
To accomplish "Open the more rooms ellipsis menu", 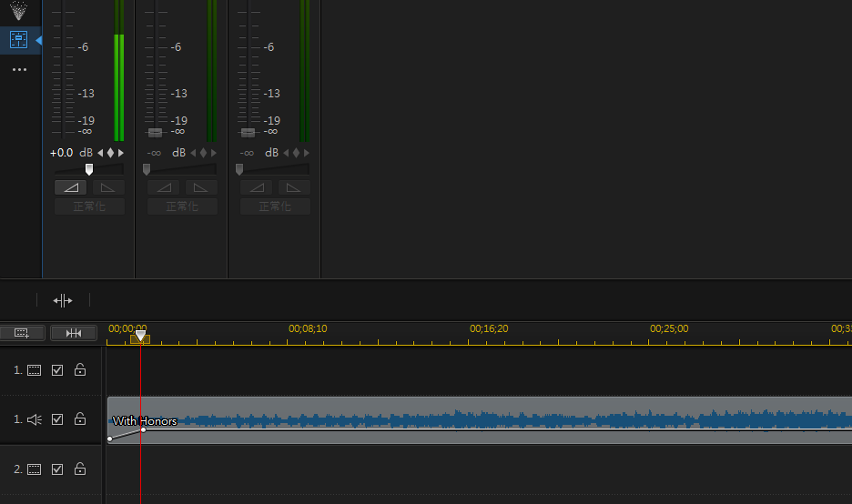I will coord(19,69).
